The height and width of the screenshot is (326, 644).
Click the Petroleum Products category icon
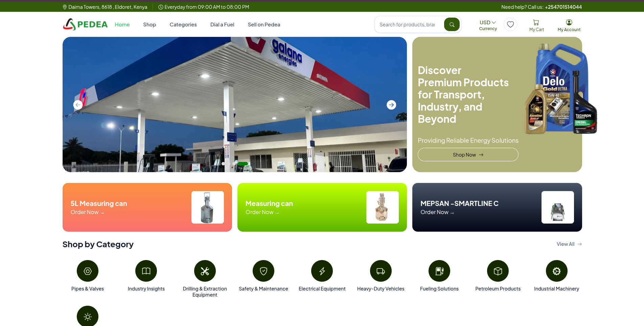tap(498, 271)
